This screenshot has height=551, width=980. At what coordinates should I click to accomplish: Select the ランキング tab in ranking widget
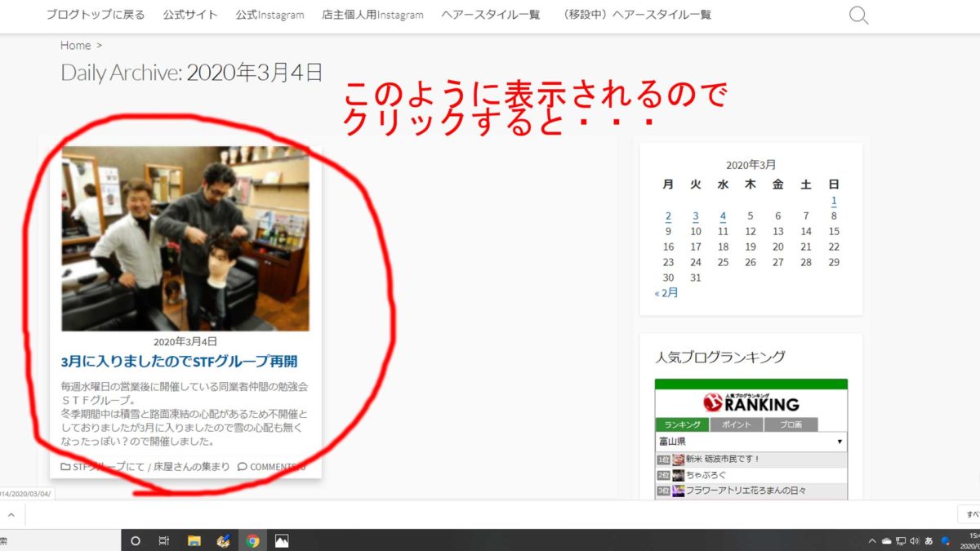click(682, 424)
